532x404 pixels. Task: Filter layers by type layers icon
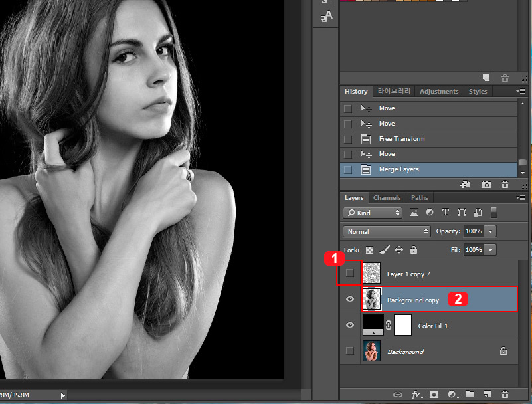(x=446, y=212)
